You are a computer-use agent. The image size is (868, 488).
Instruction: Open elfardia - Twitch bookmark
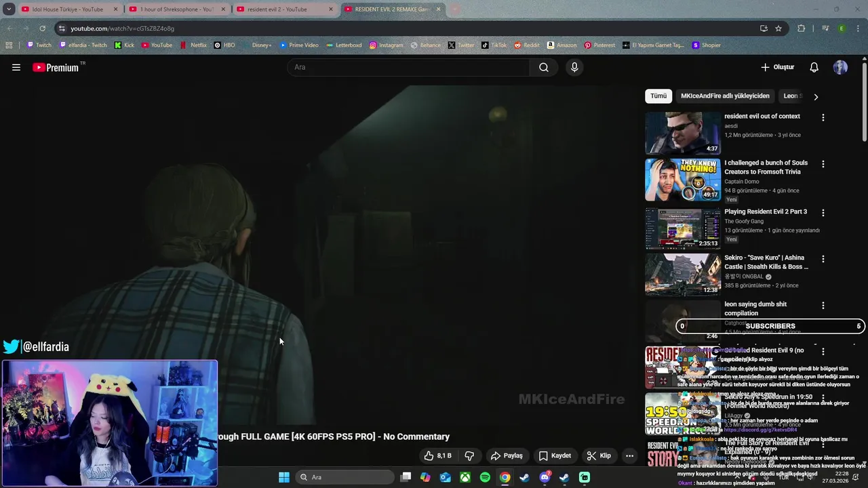pos(83,45)
